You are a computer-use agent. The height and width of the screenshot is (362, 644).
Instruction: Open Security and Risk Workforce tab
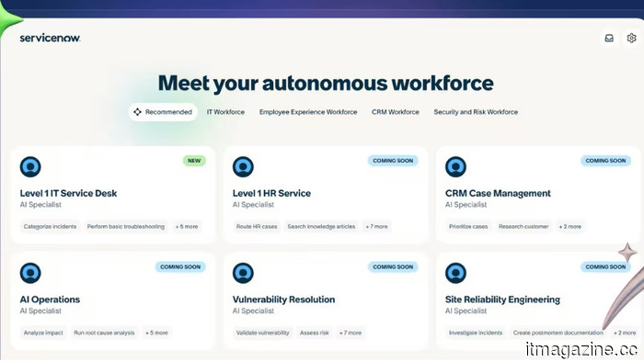pyautogui.click(x=476, y=112)
